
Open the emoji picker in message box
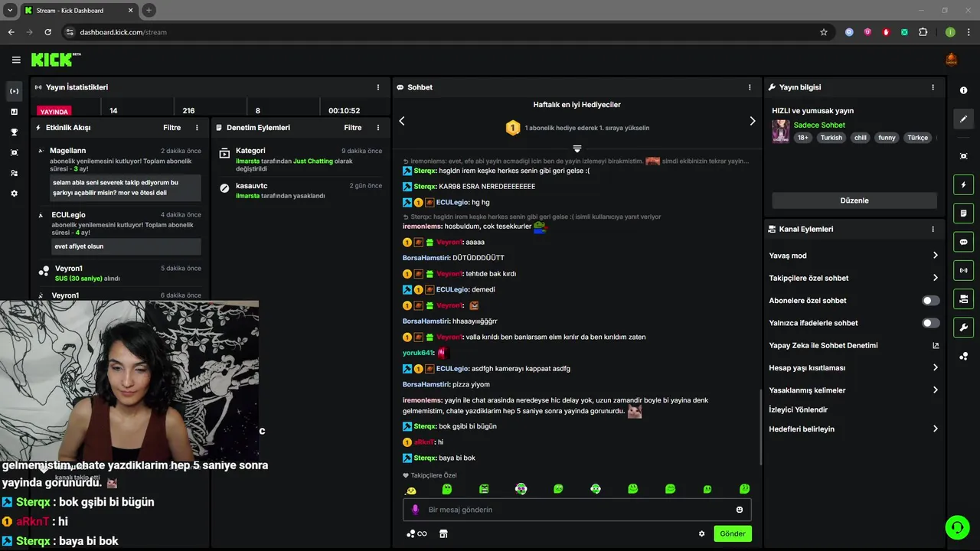(x=740, y=510)
